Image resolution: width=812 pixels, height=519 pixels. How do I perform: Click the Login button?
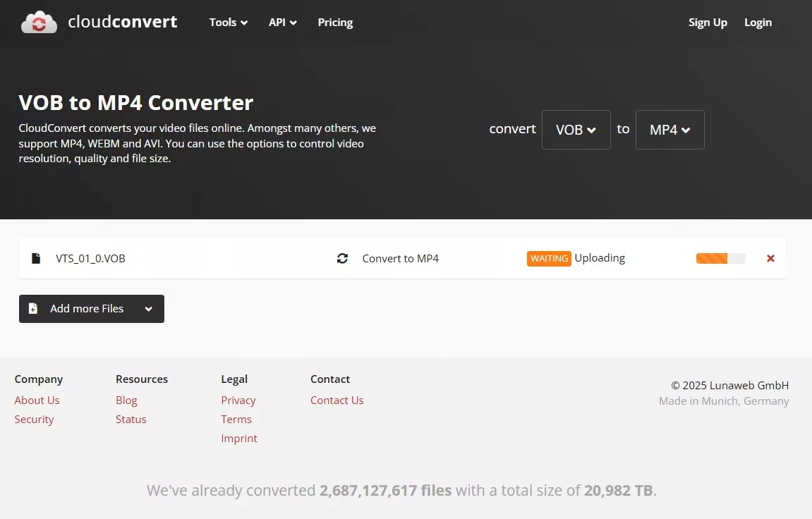click(x=758, y=22)
